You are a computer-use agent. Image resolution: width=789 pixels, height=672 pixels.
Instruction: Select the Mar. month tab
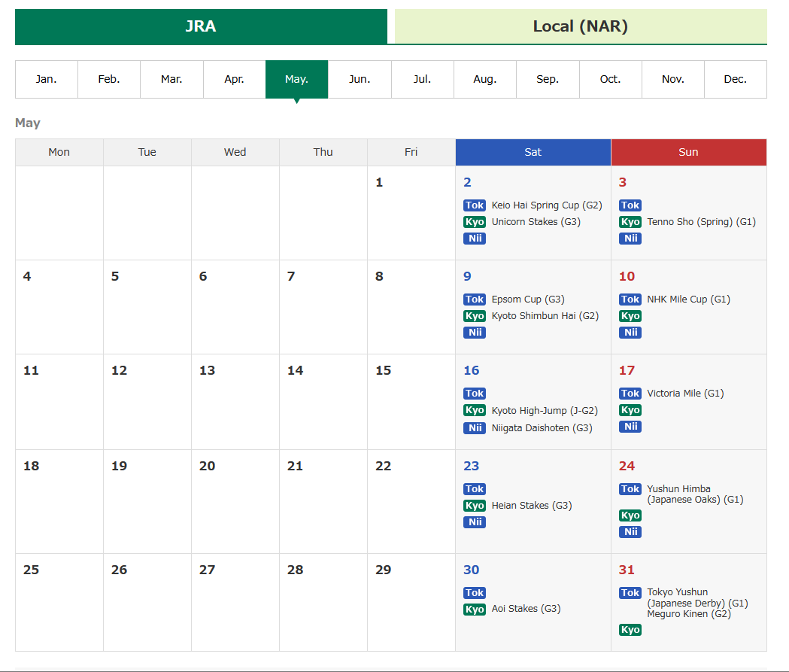pos(171,80)
